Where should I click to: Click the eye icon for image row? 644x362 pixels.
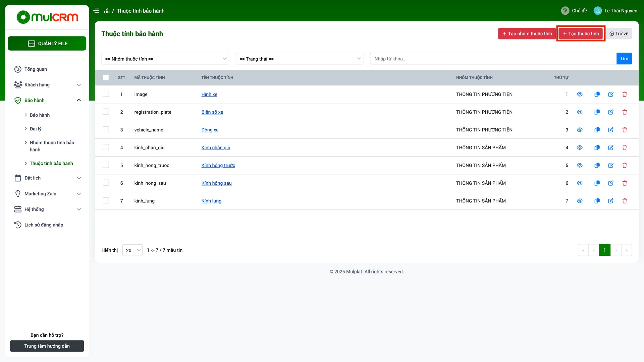click(x=580, y=94)
